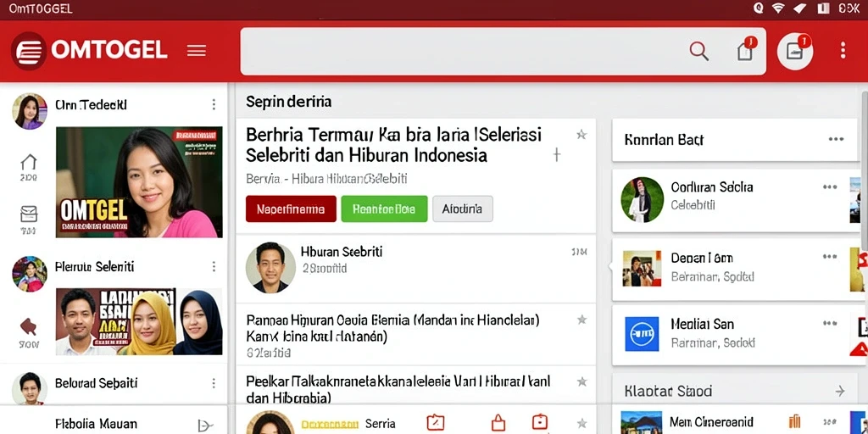Open the round inbox icon with badge
This screenshot has height=434, width=868.
click(795, 51)
